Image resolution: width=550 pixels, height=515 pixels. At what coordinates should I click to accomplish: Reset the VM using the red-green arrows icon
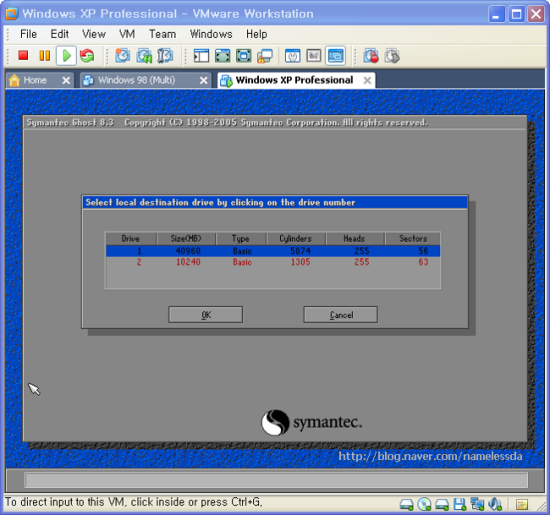point(87,55)
